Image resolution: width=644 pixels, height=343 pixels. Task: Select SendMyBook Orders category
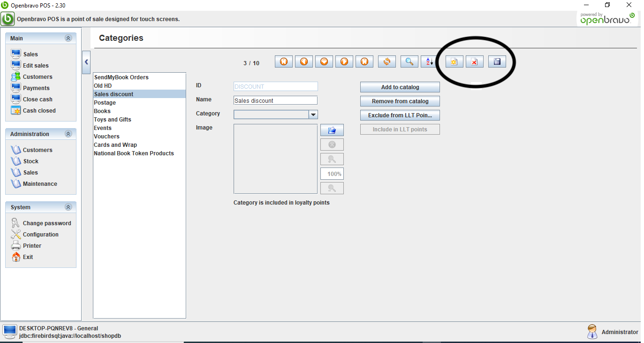tap(140, 77)
